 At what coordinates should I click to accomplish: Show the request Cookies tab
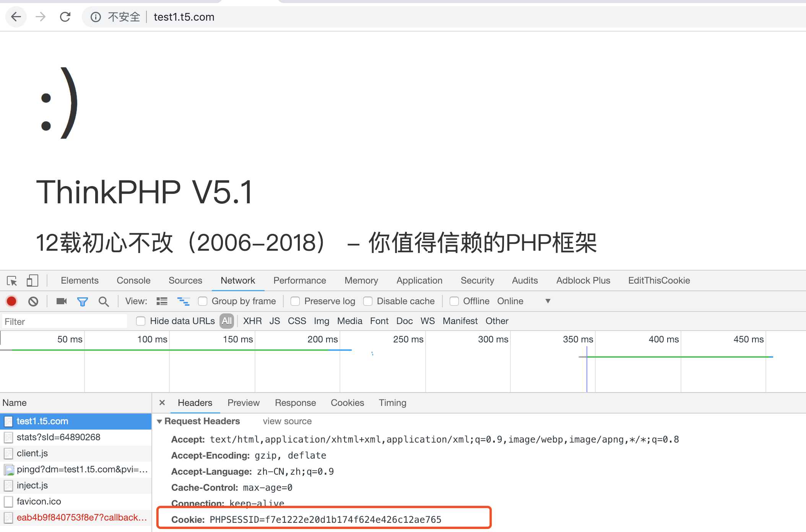click(348, 403)
